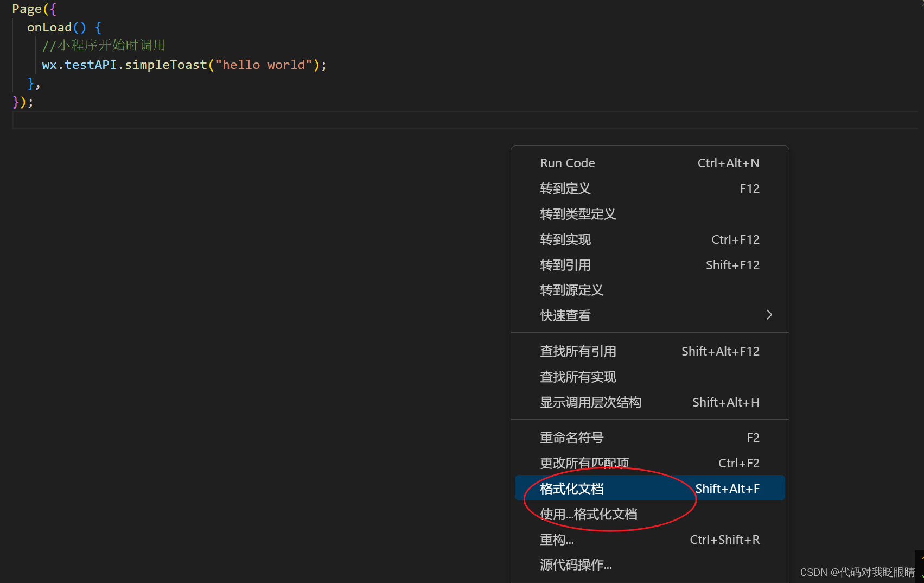Click the closing }); line in the editor
This screenshot has height=583, width=924.
(23, 102)
